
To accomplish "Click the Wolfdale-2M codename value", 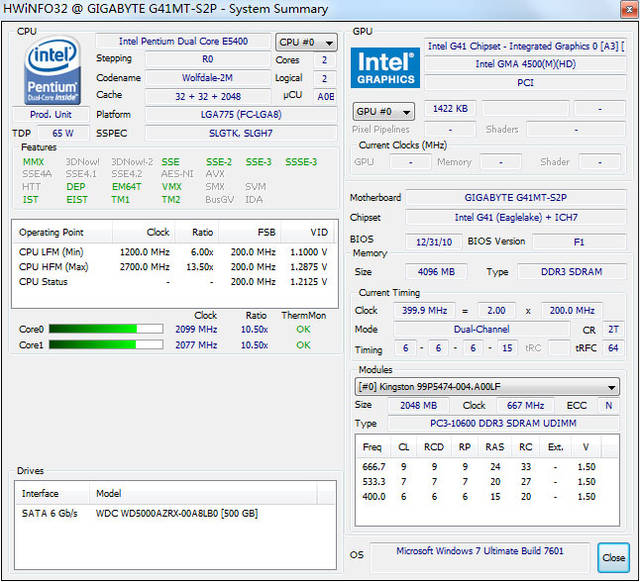I will (x=207, y=78).
